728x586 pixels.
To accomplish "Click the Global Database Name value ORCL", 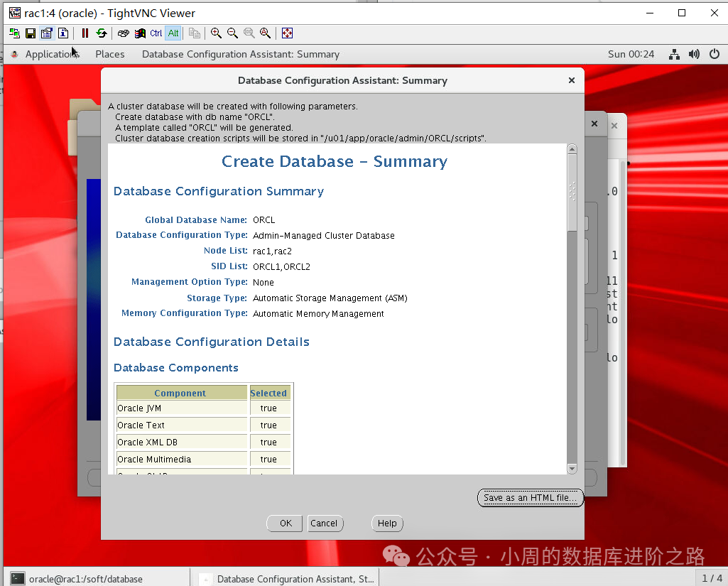I will (x=264, y=220).
